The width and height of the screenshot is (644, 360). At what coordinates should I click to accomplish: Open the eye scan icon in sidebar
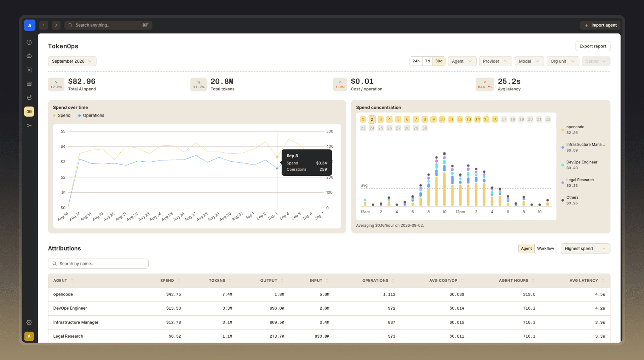(29, 70)
